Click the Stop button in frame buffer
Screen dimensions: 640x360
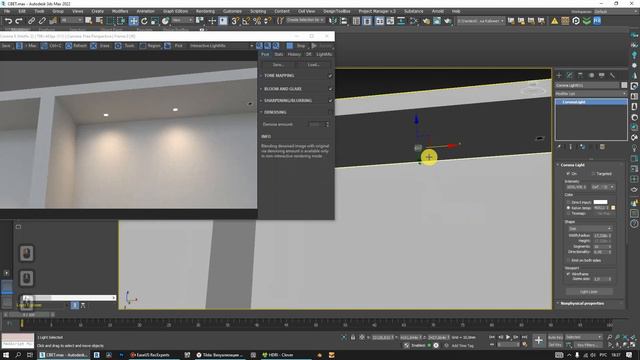(x=297, y=46)
